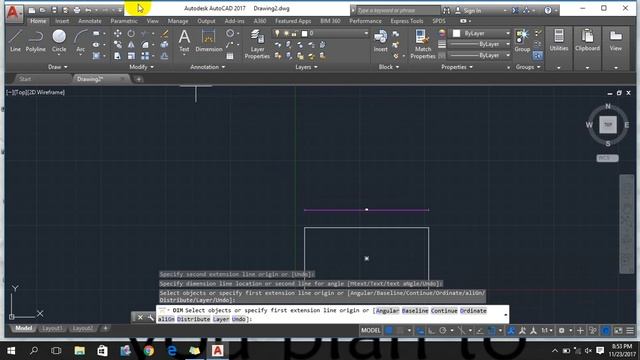640x360 pixels.
Task: Click the Erase tool icon
Action: click(x=165, y=33)
